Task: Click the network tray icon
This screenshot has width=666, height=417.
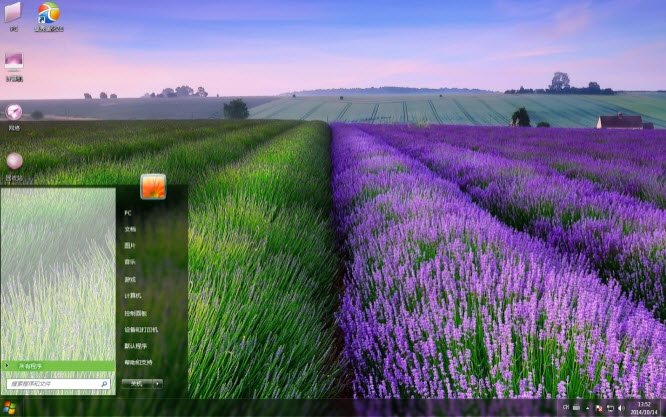Action: coord(611,407)
